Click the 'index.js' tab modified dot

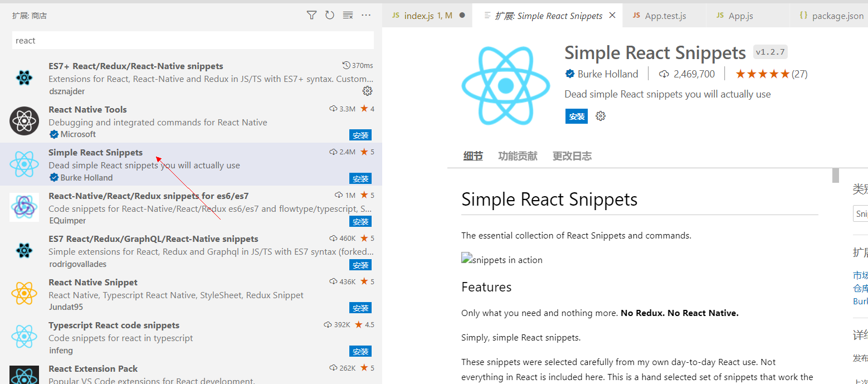(x=462, y=16)
